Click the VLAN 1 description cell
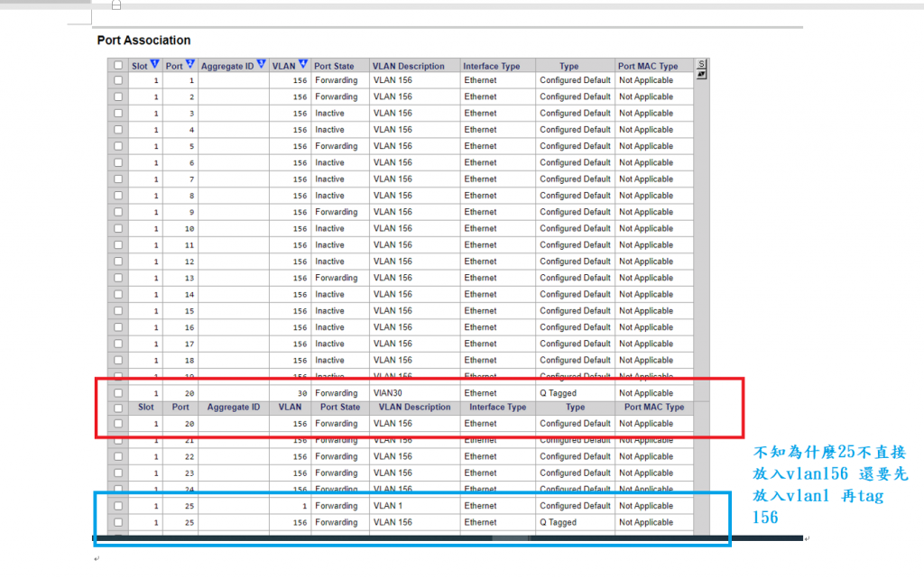This screenshot has height=578, width=924. coord(388,506)
